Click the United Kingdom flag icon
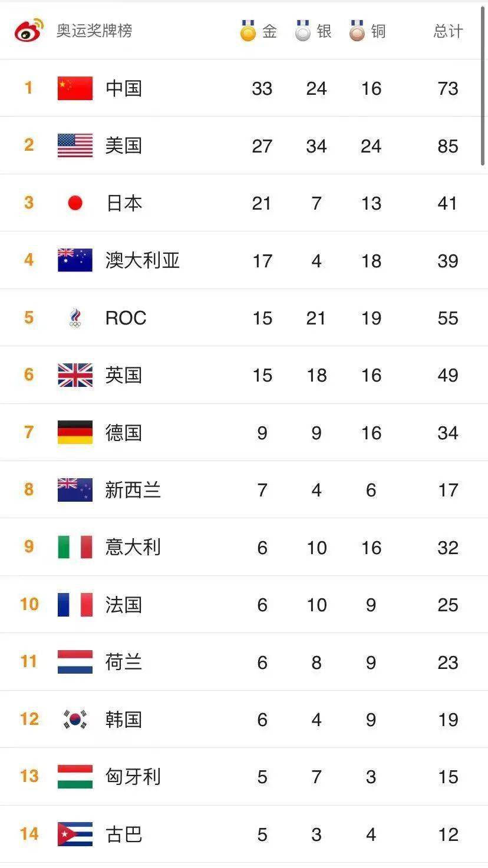This screenshot has width=488, height=868. point(75,375)
